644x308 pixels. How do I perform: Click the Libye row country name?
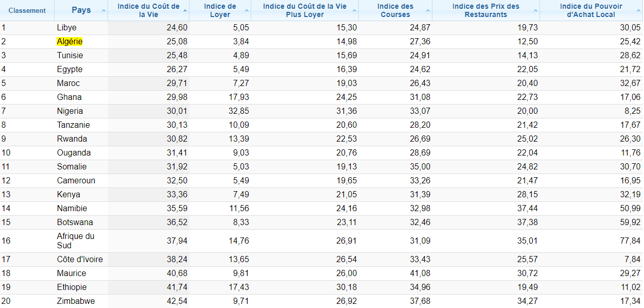point(66,28)
